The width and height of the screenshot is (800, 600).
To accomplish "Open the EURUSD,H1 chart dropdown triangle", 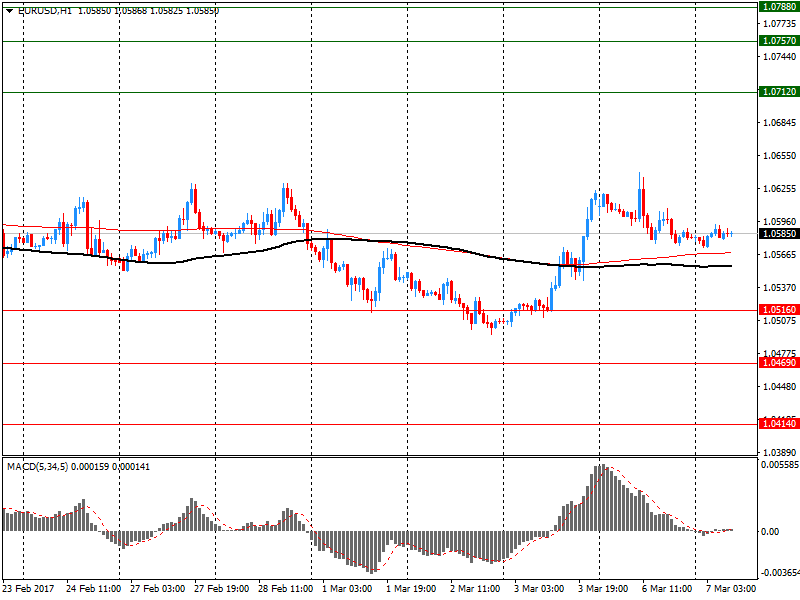I will 9,11.
